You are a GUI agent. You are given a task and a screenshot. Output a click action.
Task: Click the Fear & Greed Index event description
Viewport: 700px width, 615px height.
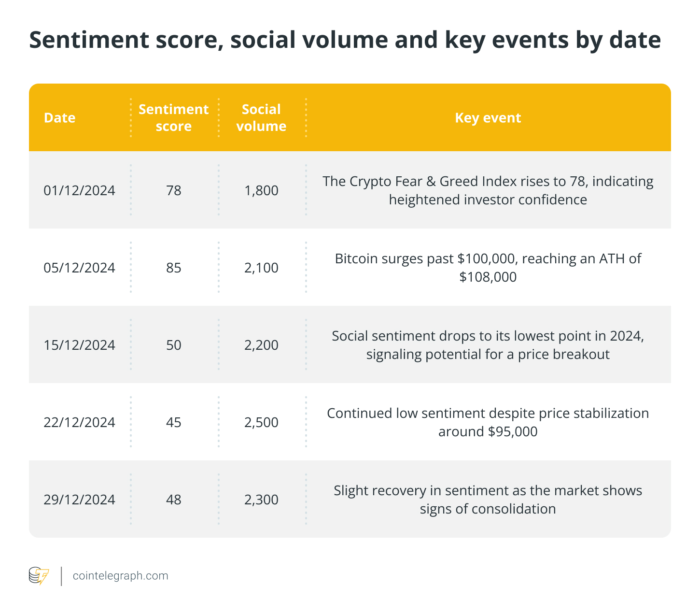coord(489,190)
